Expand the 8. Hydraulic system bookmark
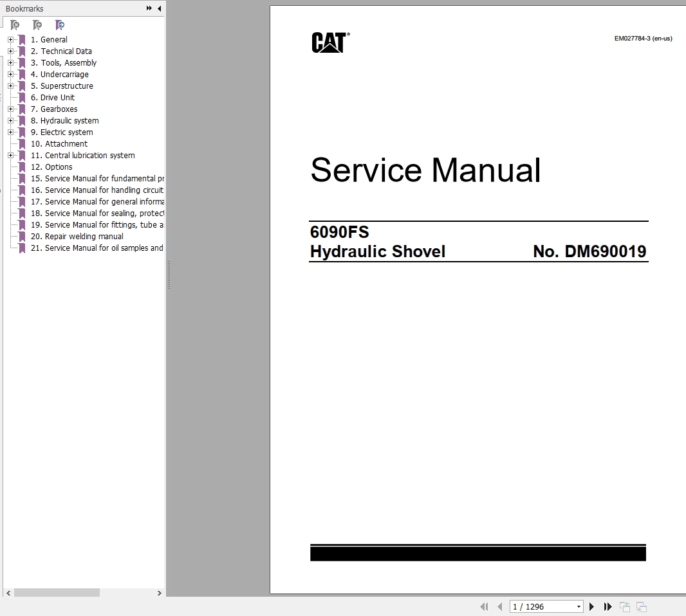The width and height of the screenshot is (686, 616). pyautogui.click(x=10, y=120)
